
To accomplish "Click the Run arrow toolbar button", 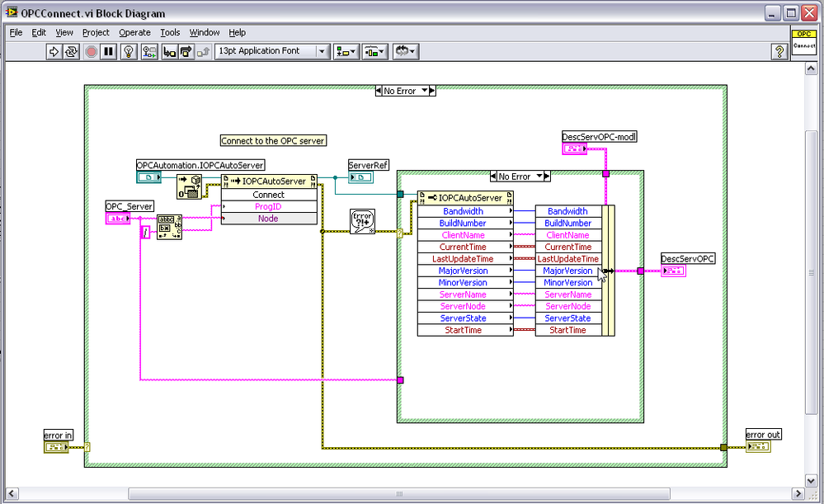I will [x=54, y=51].
